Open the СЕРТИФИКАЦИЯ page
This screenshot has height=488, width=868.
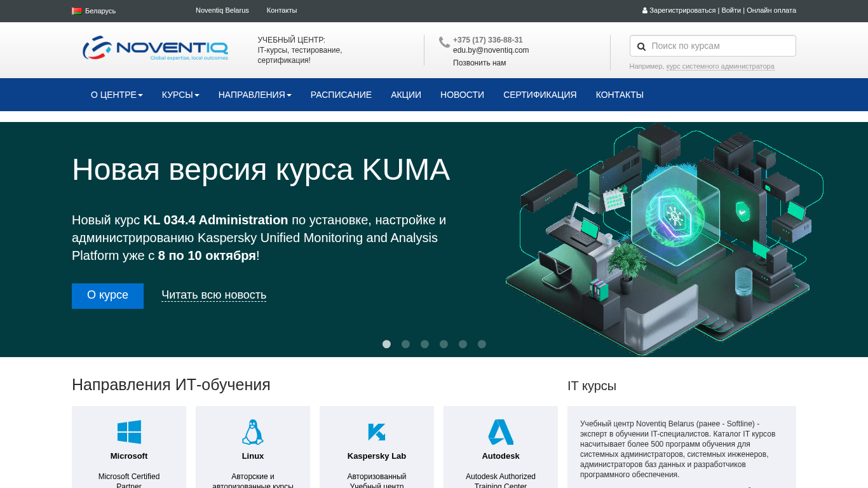(540, 95)
